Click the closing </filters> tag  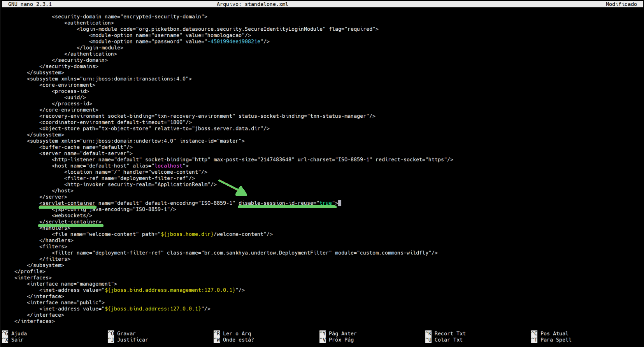55,259
